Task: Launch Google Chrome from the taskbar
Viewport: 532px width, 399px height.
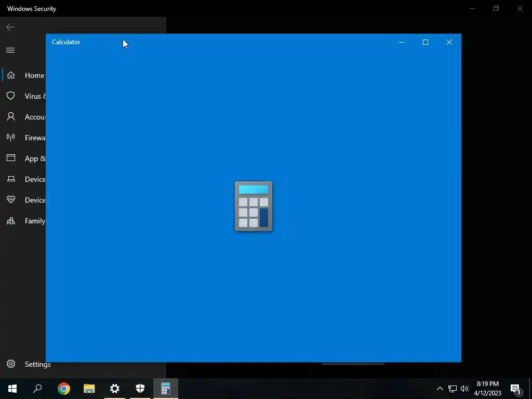Action: point(64,389)
